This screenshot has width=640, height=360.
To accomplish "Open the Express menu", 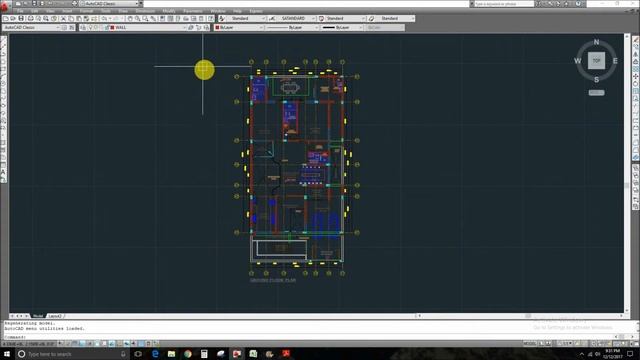I will [256, 11].
